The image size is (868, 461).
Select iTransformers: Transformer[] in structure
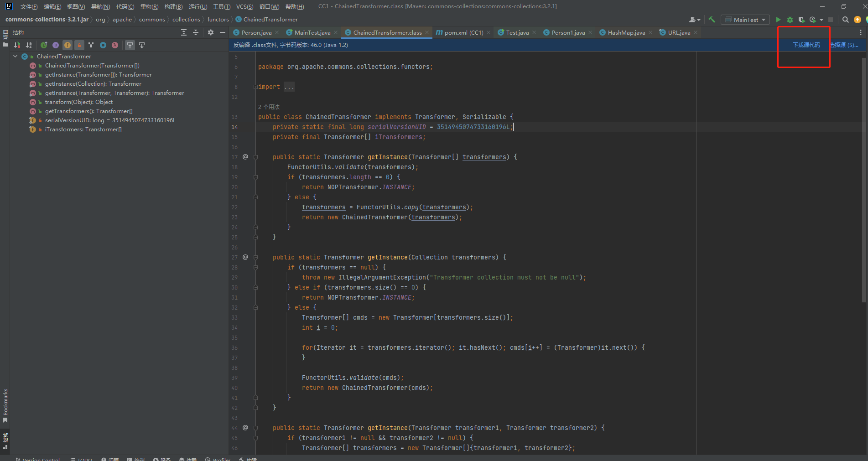click(83, 129)
